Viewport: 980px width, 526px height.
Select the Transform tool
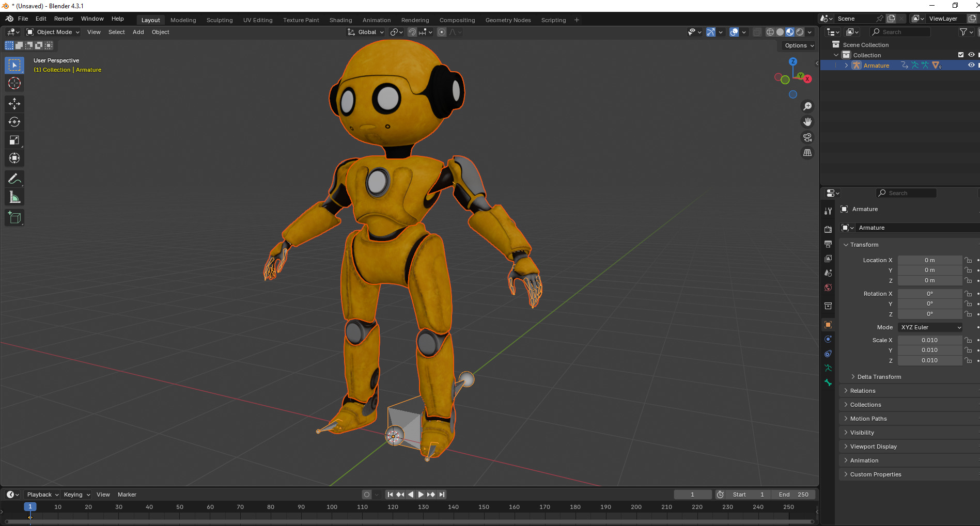[14, 158]
